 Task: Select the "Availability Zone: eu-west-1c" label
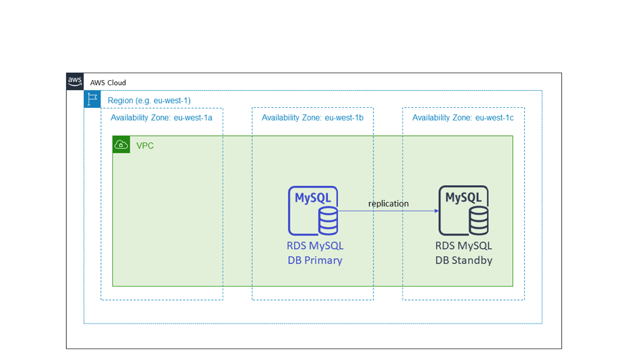coord(463,118)
